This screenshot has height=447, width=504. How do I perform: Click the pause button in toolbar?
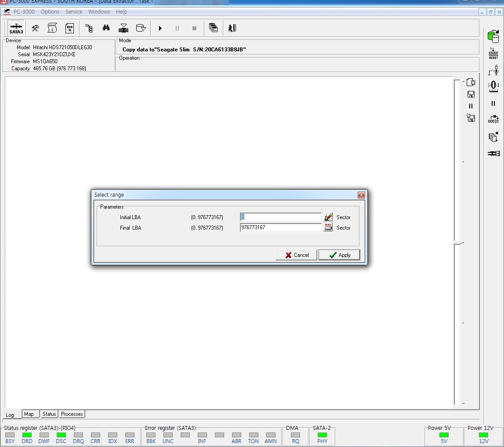pyautogui.click(x=177, y=28)
